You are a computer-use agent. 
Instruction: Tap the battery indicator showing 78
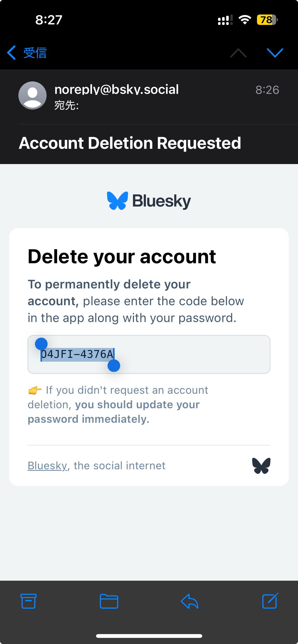click(267, 20)
